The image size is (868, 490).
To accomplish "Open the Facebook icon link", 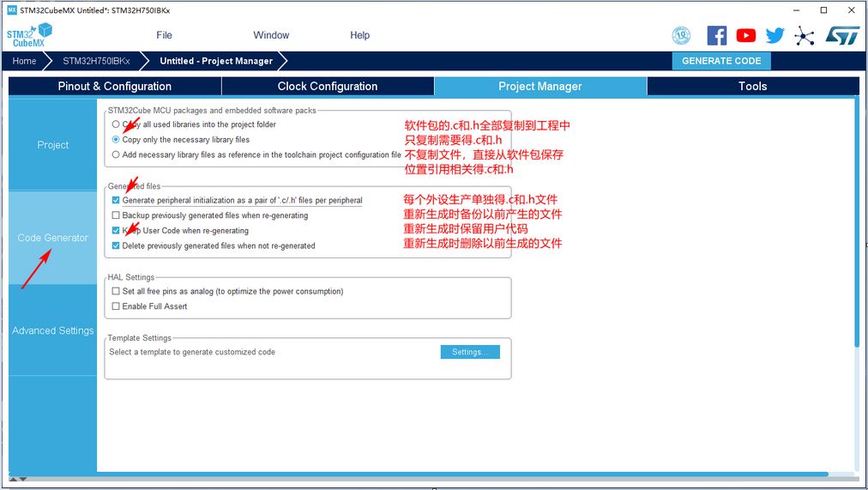I will point(717,35).
